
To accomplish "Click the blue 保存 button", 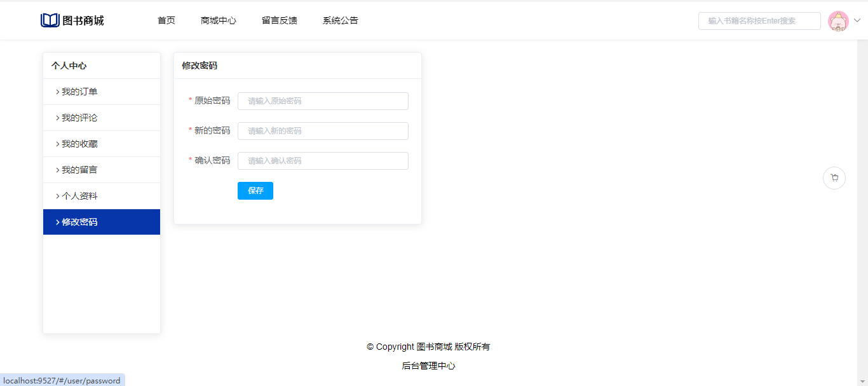I will [x=255, y=191].
